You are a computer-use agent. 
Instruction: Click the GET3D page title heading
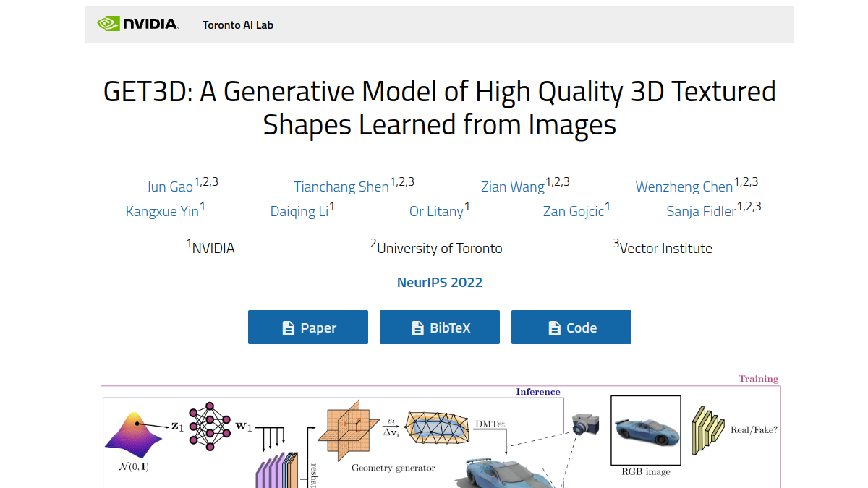click(x=440, y=108)
